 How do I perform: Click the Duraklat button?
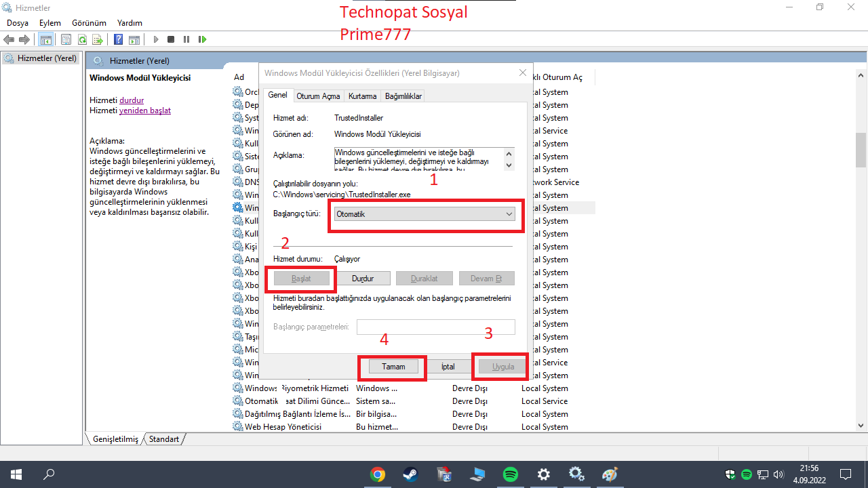pos(425,279)
